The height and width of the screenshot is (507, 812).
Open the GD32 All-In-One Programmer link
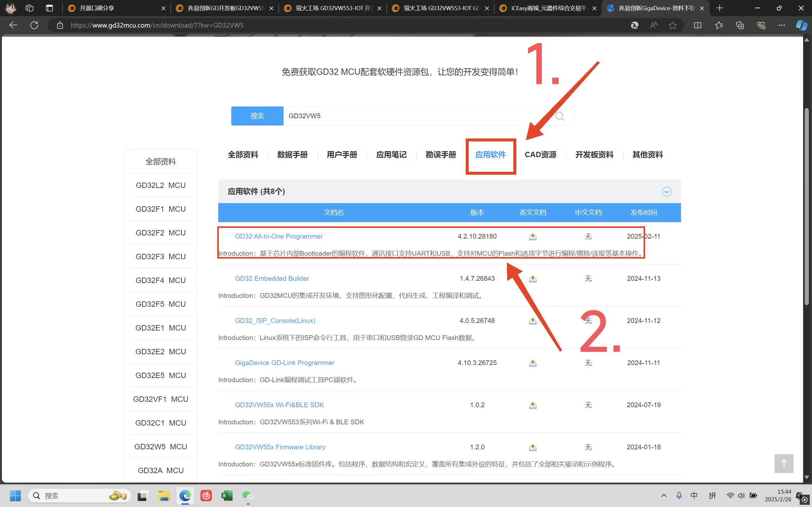(x=278, y=236)
